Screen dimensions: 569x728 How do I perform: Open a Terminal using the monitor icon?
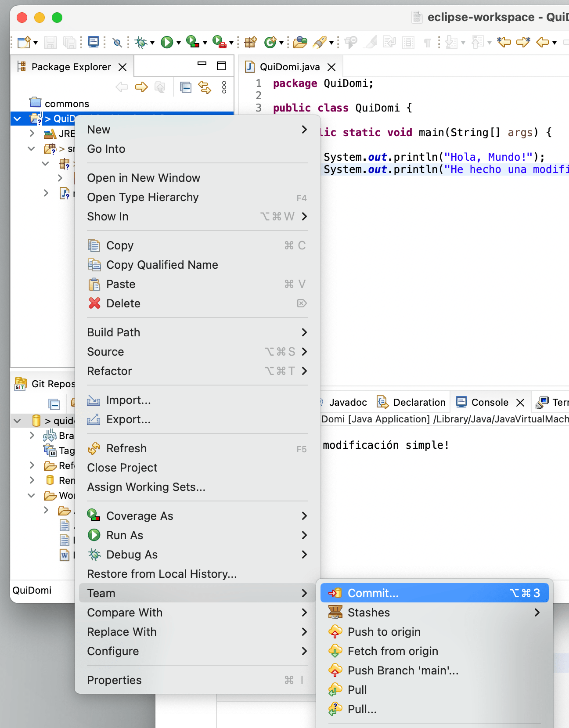94,42
